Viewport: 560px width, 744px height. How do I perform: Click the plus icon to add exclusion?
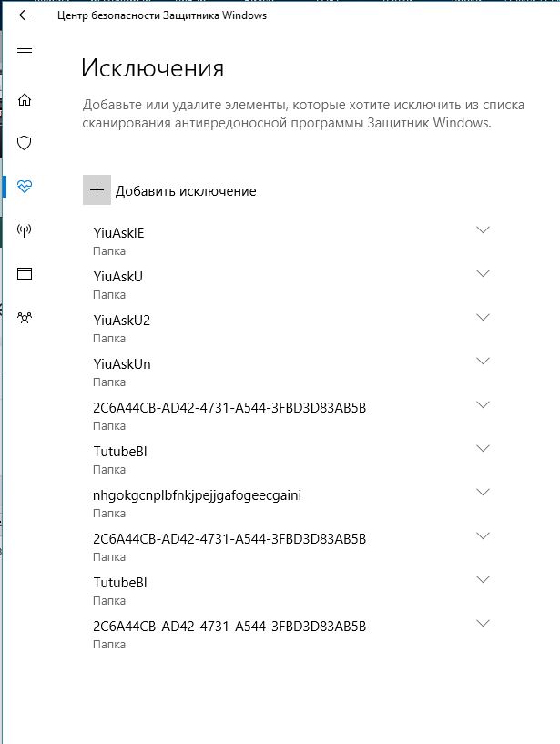tap(96, 190)
